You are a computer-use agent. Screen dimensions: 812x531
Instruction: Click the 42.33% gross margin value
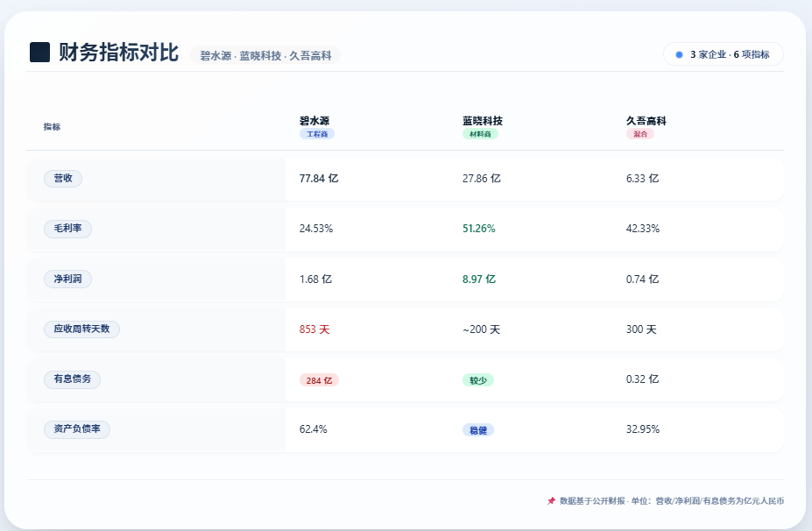pyautogui.click(x=643, y=229)
